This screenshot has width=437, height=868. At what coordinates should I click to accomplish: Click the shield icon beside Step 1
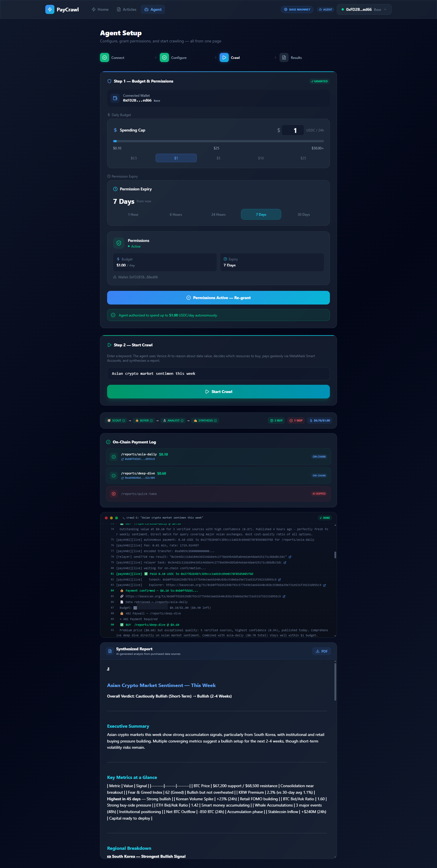pyautogui.click(x=109, y=81)
